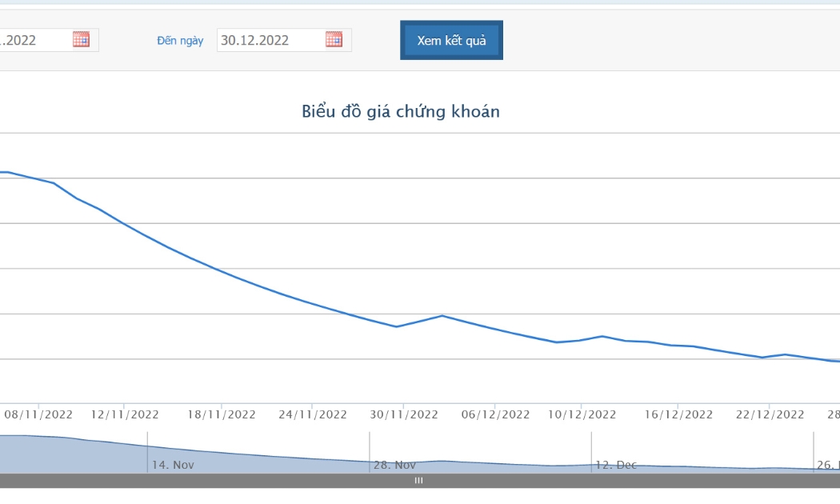Grab the navigator scrollbar center handle
The image size is (840, 504).
pos(418,481)
